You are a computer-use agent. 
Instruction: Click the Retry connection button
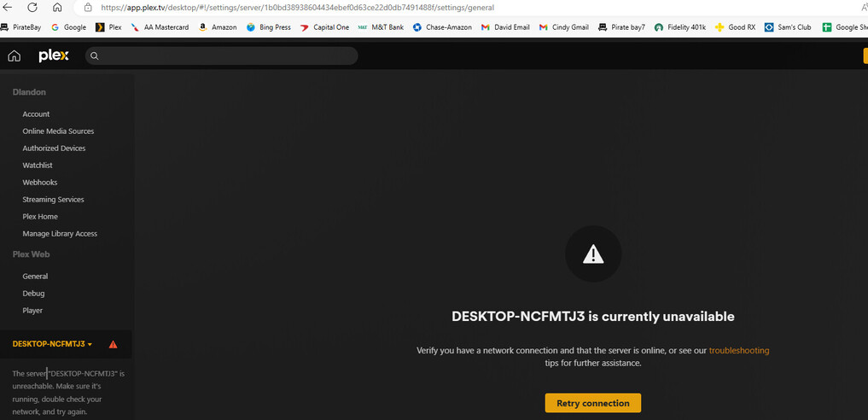[593, 403]
